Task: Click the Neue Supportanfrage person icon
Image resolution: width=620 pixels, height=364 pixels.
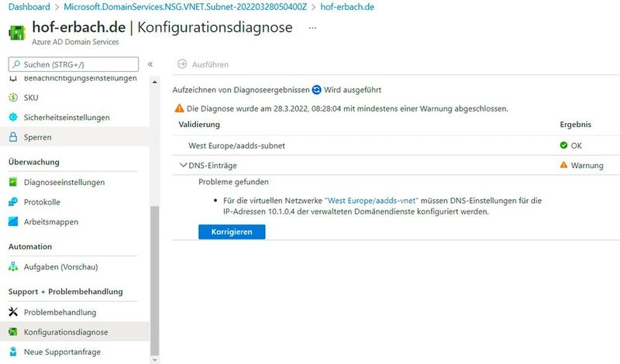Action: click(x=13, y=352)
